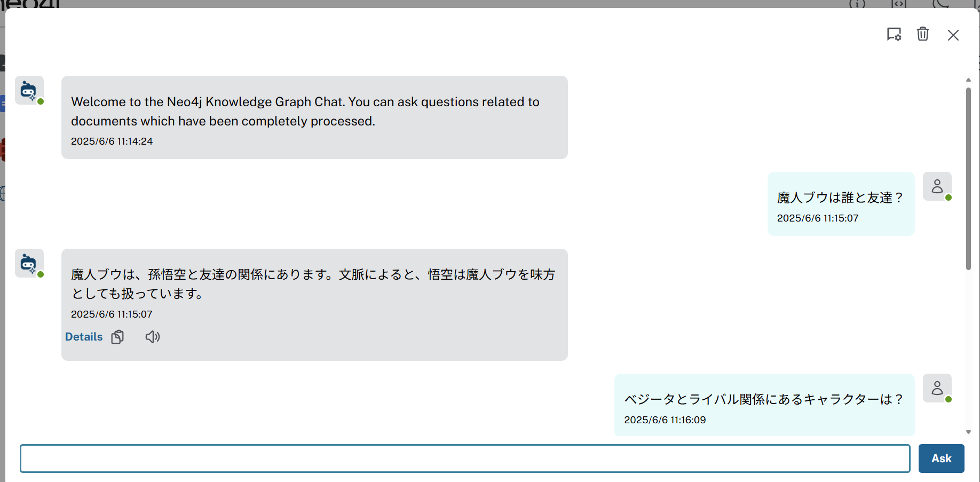Image resolution: width=980 pixels, height=482 pixels.
Task: Copy the Majin Buu answer to clipboard
Action: [x=117, y=337]
